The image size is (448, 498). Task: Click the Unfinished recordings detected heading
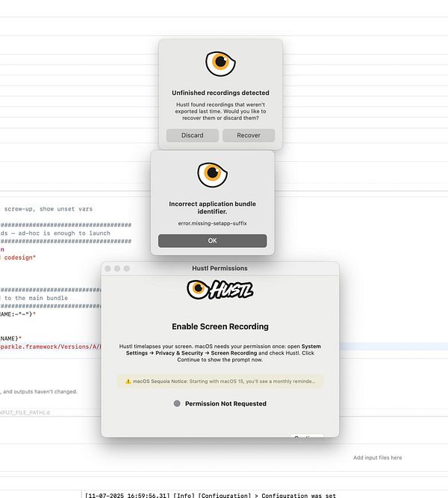[220, 93]
